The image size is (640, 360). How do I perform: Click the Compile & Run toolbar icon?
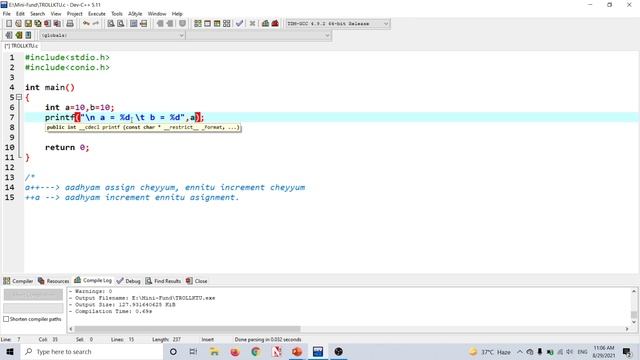217,24
